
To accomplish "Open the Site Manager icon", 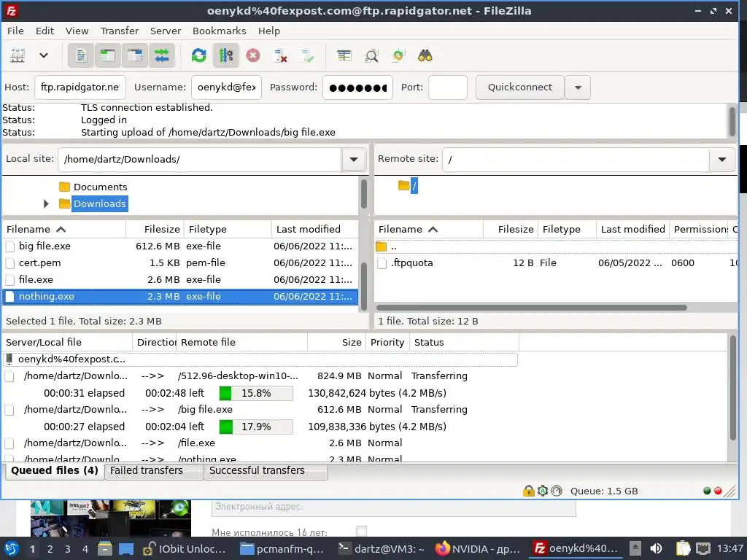I will click(x=18, y=55).
